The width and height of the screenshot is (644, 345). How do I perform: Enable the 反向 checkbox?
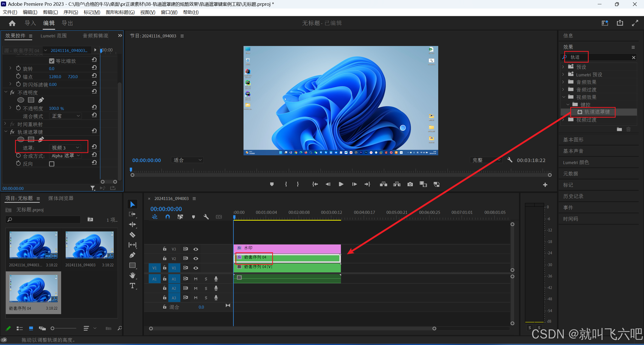[x=52, y=164]
